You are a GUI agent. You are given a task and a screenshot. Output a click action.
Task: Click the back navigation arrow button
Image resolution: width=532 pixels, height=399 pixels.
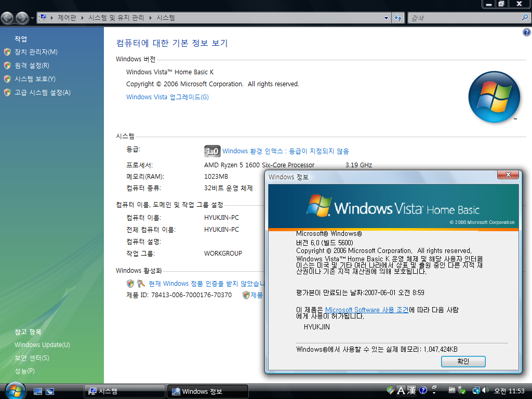click(7, 18)
